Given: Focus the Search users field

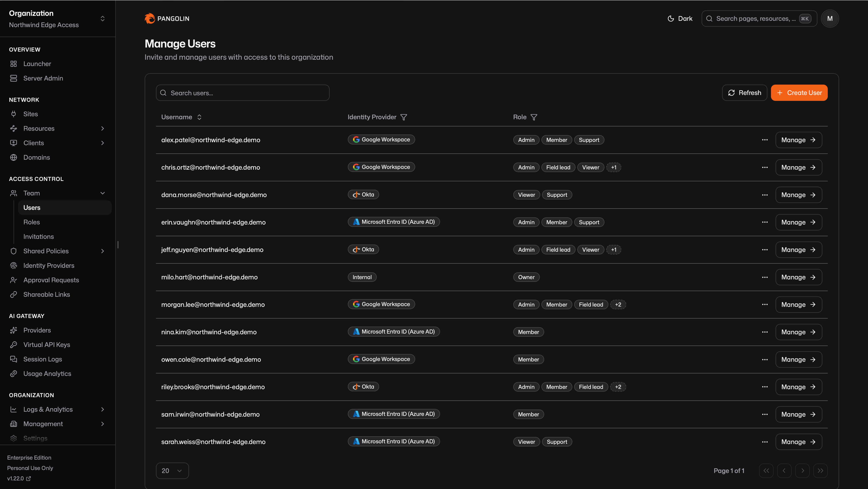Looking at the screenshot, I should [243, 93].
